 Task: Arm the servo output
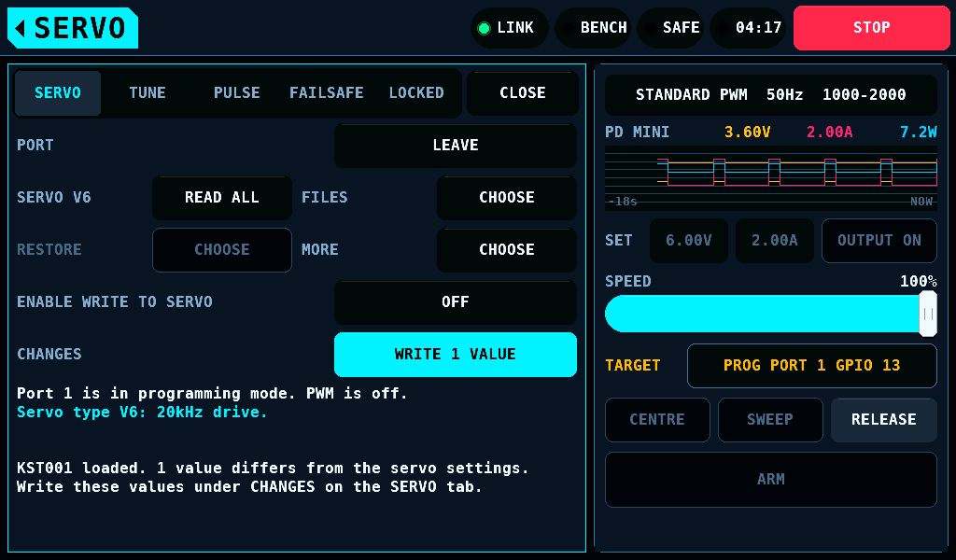[x=770, y=480]
